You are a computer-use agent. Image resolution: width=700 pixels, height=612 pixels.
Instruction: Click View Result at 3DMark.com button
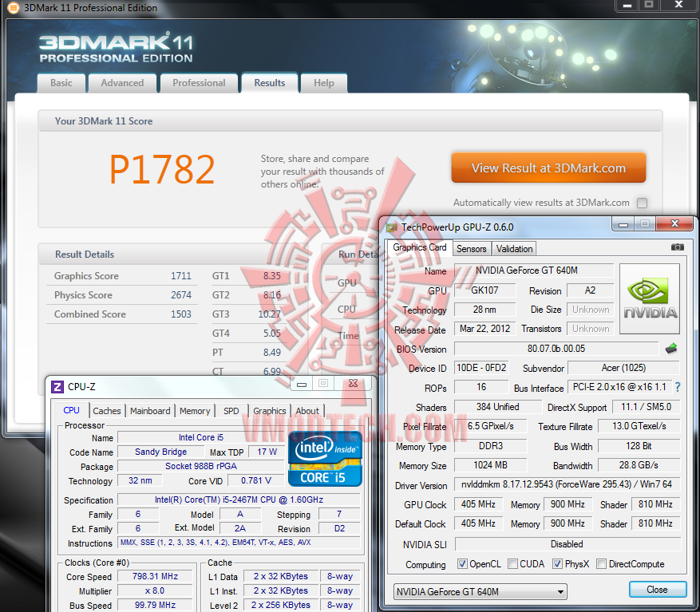548,168
